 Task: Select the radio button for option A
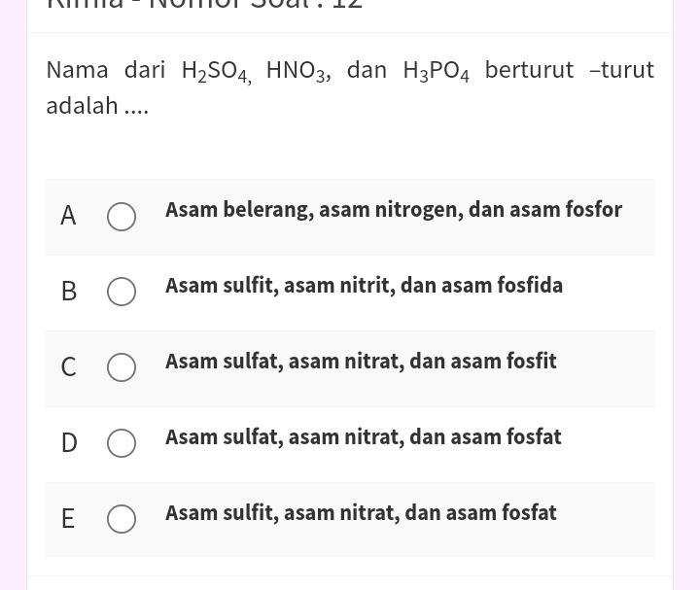click(x=122, y=217)
